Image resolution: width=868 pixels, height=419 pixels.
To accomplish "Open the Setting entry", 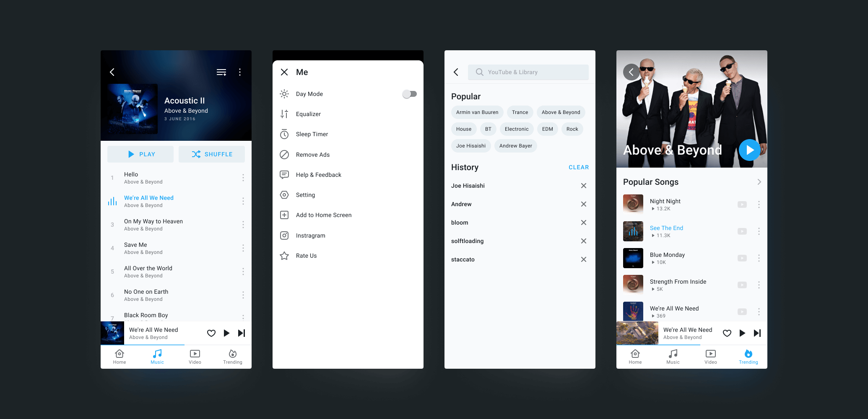I will tap(348, 195).
